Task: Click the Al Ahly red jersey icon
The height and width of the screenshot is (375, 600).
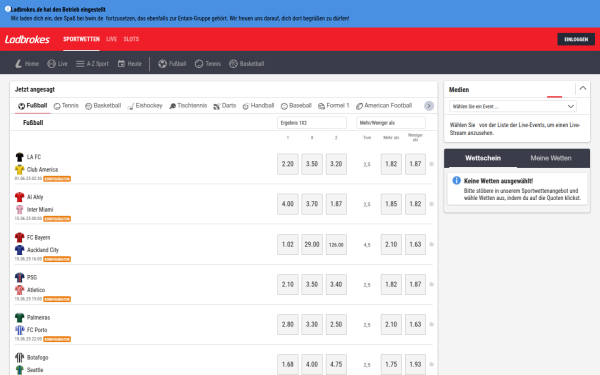Action: click(20, 197)
